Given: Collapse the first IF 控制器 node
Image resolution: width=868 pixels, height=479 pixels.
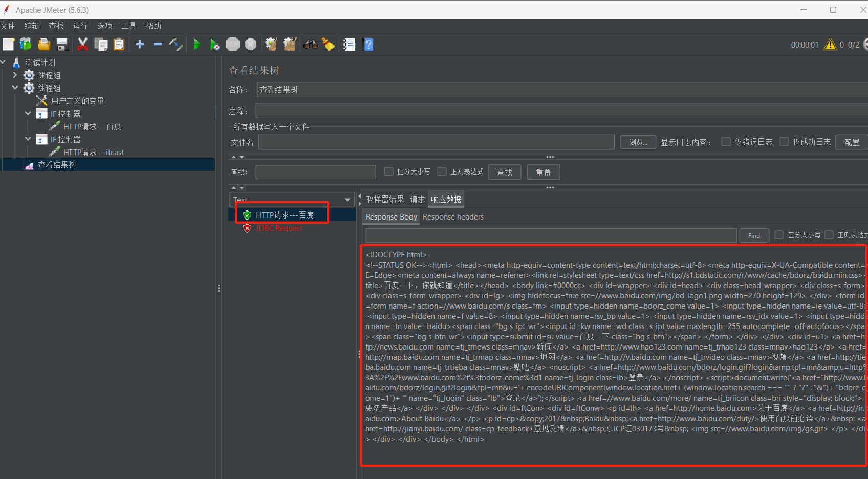Looking at the screenshot, I should coord(28,114).
